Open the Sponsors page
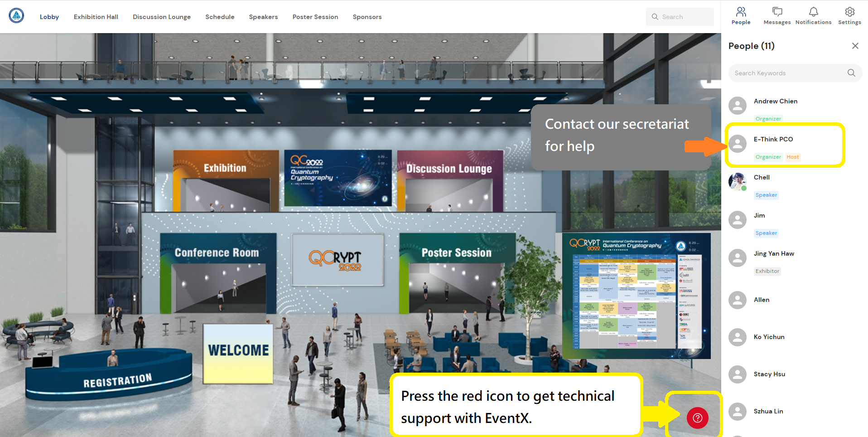Viewport: 868px width, 437px height. (x=367, y=17)
